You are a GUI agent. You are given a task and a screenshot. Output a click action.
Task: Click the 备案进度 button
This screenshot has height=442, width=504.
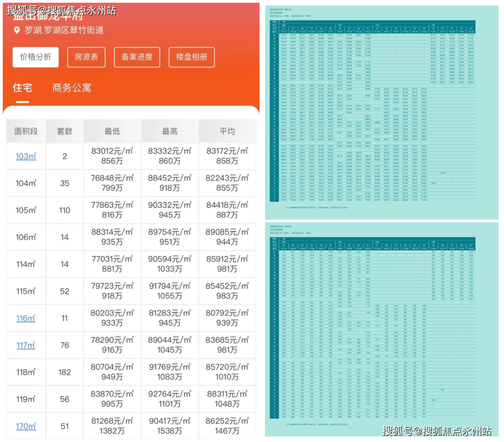click(x=138, y=57)
